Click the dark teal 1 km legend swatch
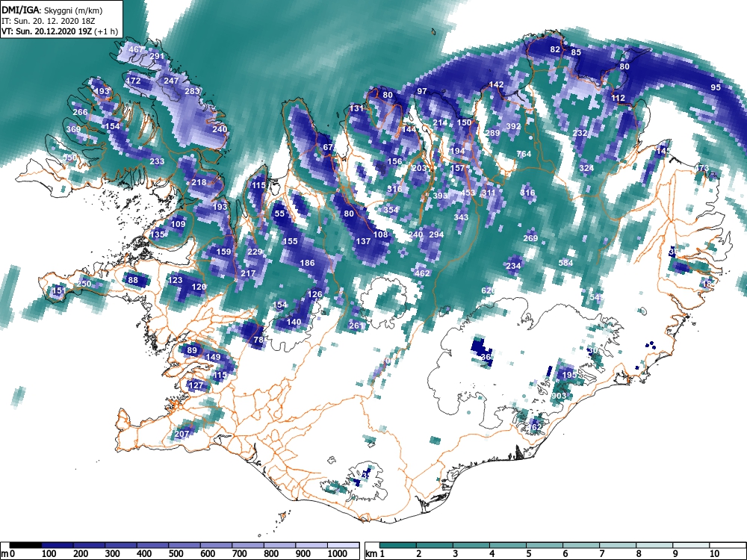The width and height of the screenshot is (747, 560). coord(398,545)
